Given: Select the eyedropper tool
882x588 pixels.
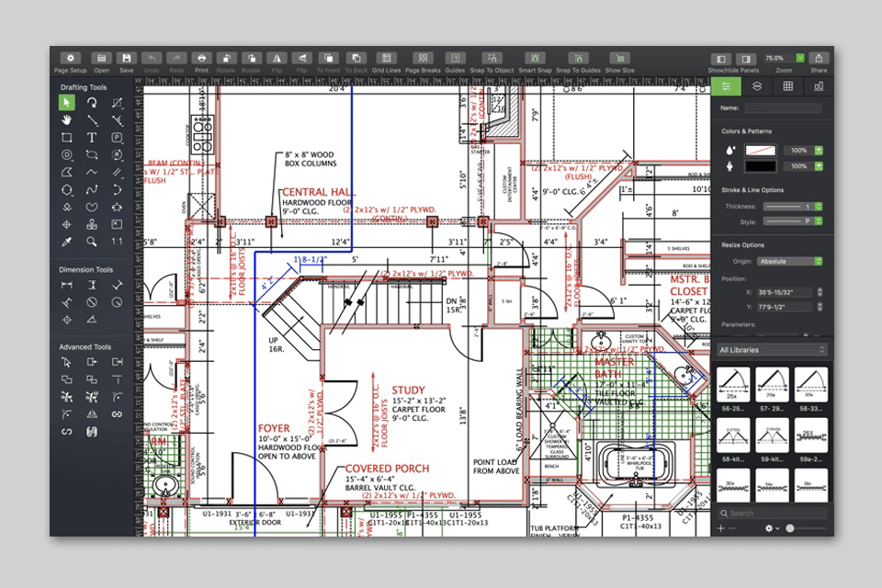Looking at the screenshot, I should click(x=66, y=242).
